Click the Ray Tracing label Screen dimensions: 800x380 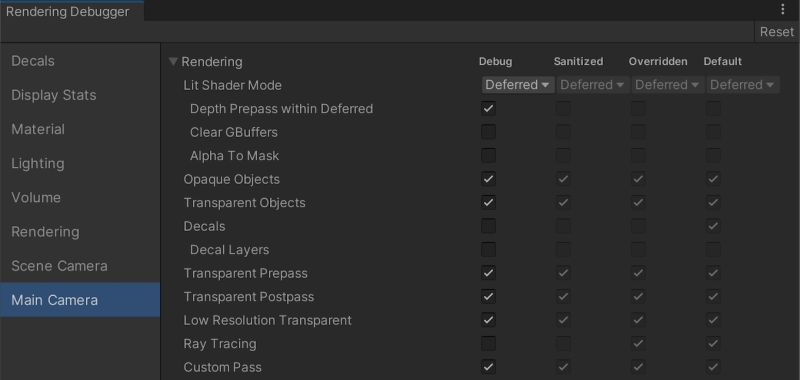coord(220,343)
